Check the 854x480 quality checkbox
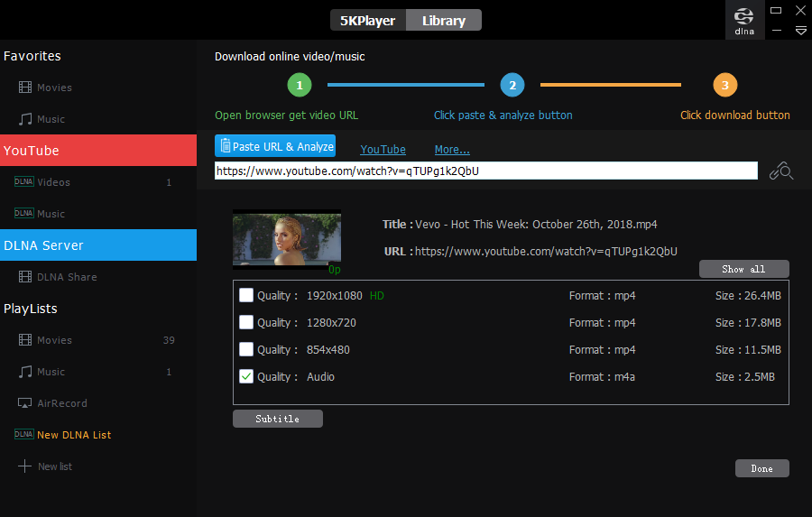Image resolution: width=812 pixels, height=517 pixels. 246,349
